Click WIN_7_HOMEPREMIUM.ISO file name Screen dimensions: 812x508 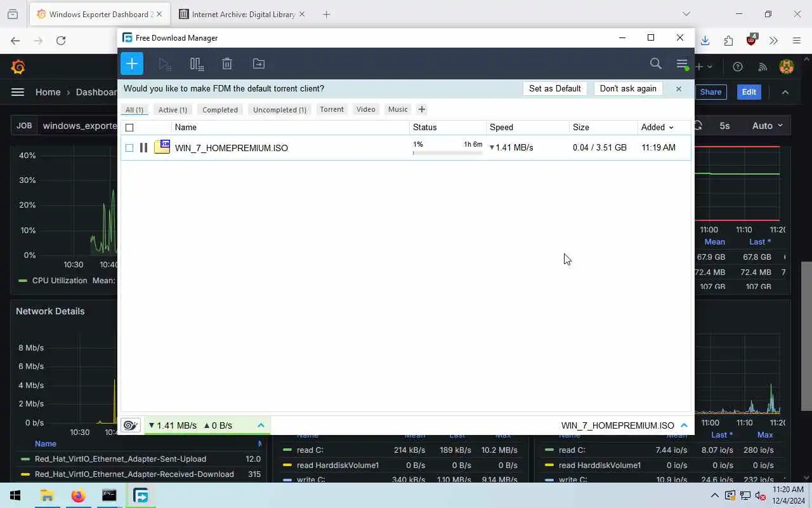pyautogui.click(x=232, y=148)
